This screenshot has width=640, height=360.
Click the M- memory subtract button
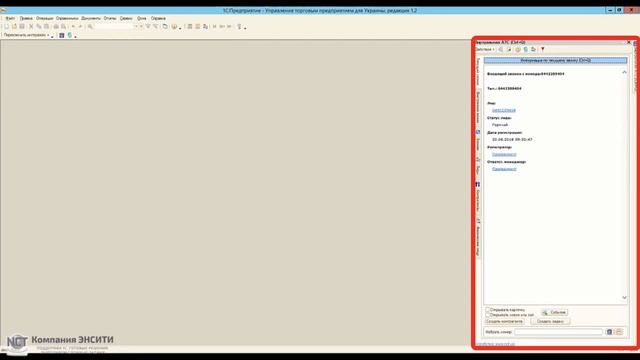tap(229, 27)
